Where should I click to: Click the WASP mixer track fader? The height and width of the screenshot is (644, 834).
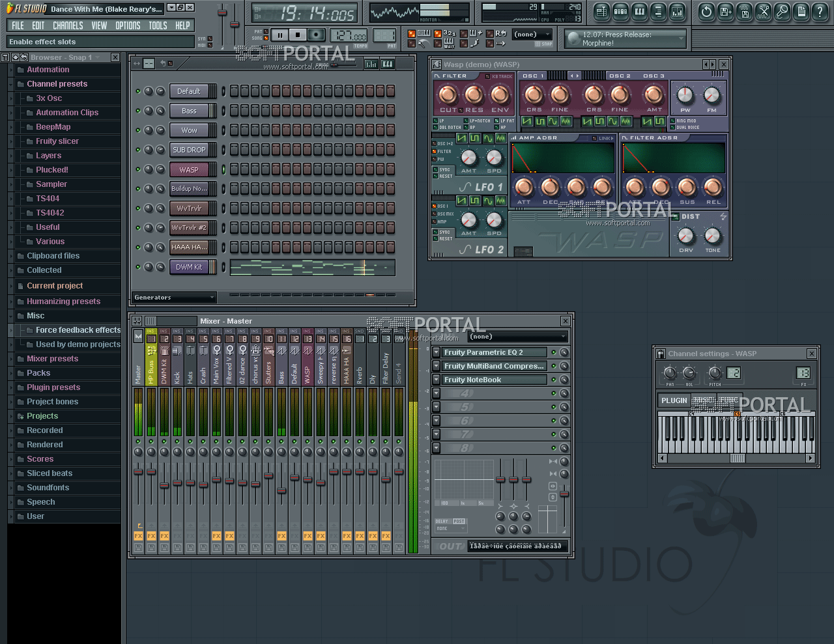tap(308, 481)
